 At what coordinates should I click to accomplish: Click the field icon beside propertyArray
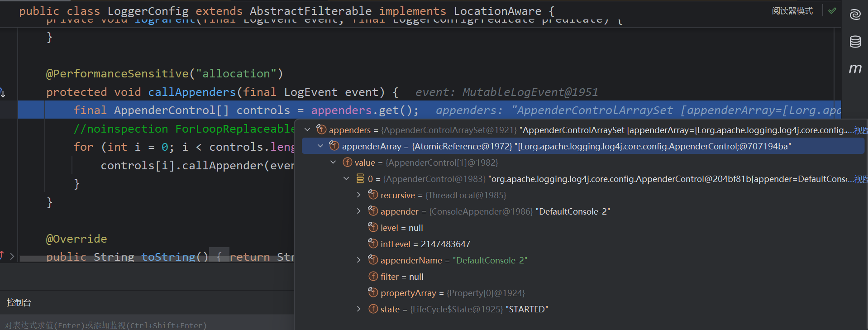click(373, 292)
